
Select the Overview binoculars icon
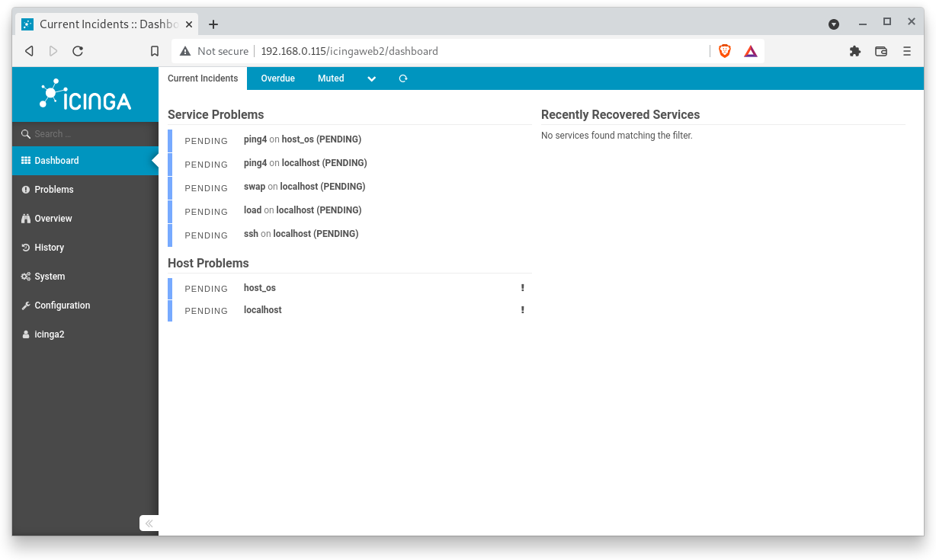[x=25, y=219]
